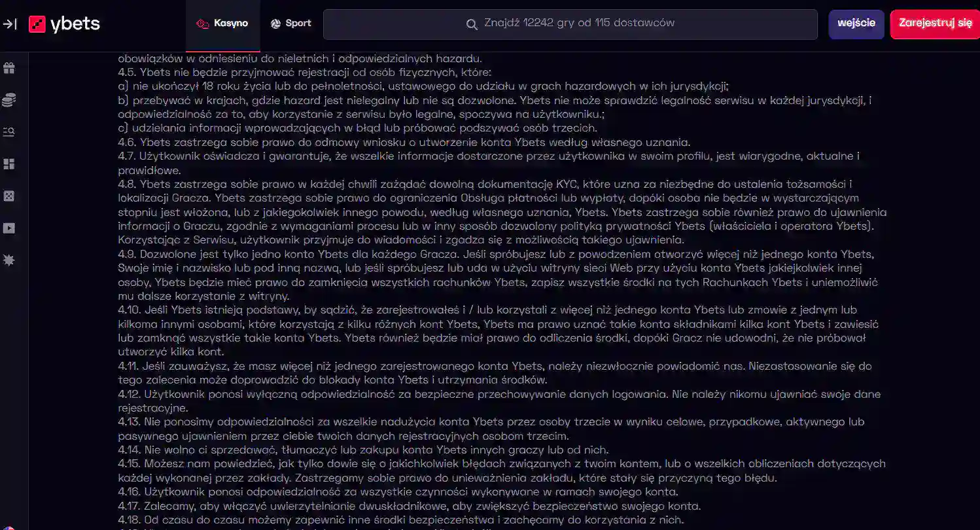The width and height of the screenshot is (980, 530).
Task: Switch to the Sport tab
Action: tap(290, 24)
